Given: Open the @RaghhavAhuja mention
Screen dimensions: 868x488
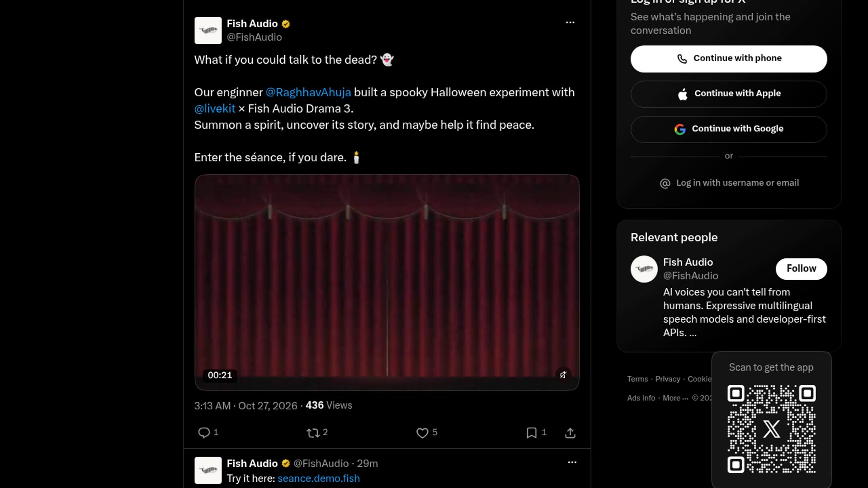Looking at the screenshot, I should coord(308,92).
